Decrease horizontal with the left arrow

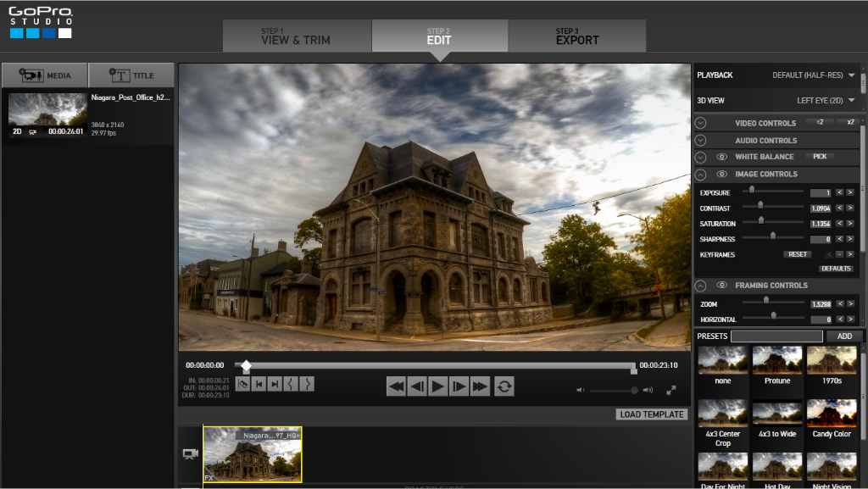840,320
